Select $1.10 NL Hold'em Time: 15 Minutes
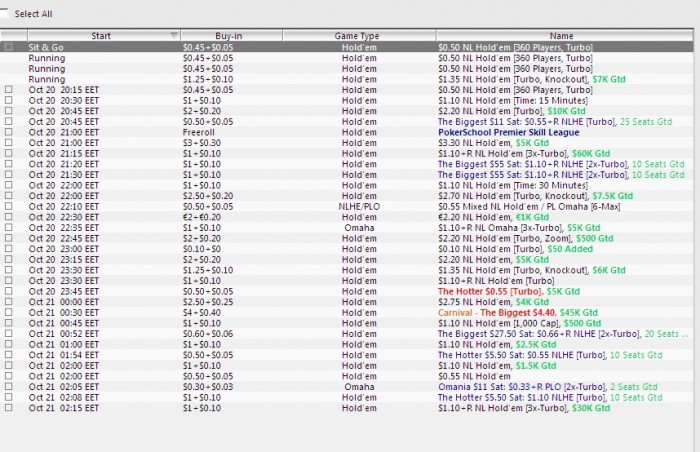 pyautogui.click(x=513, y=100)
